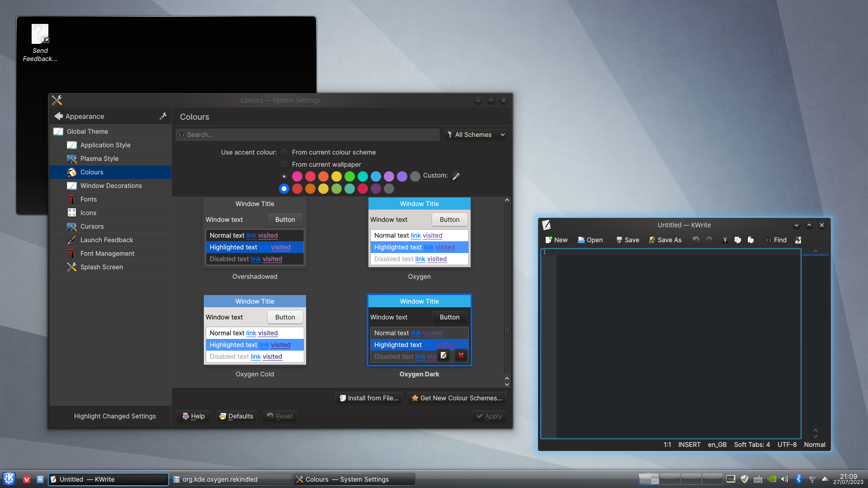
Task: Open a file via KWrite Open button
Action: coord(590,240)
